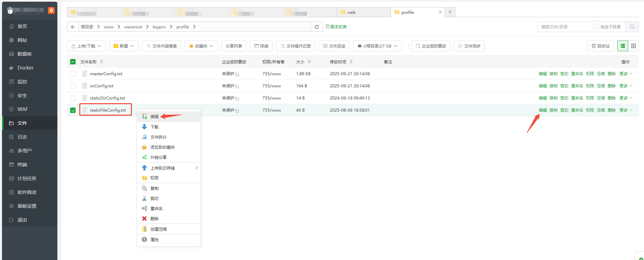The width and height of the screenshot is (644, 260).
Task: Click 企业级防篡改 button
Action: click(x=431, y=46)
